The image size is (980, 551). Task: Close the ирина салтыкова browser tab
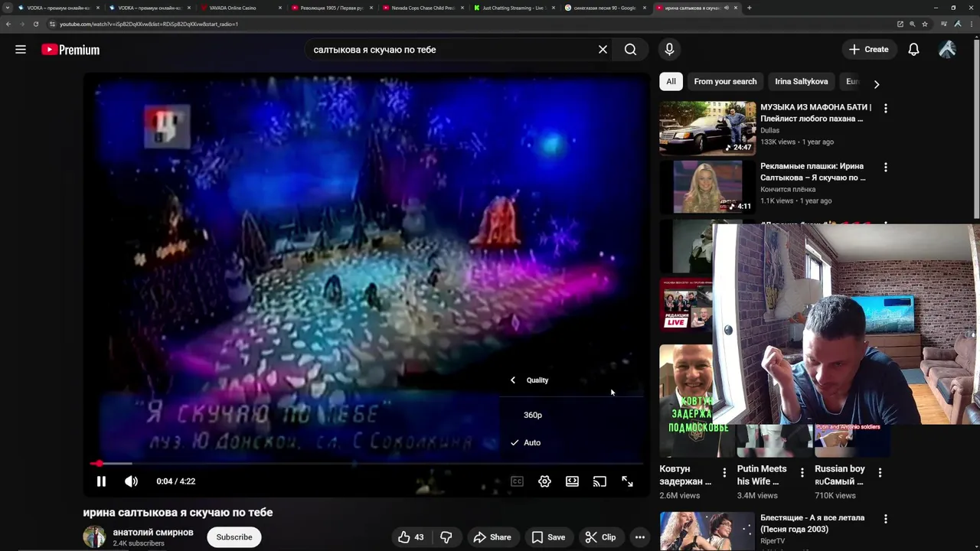736,8
